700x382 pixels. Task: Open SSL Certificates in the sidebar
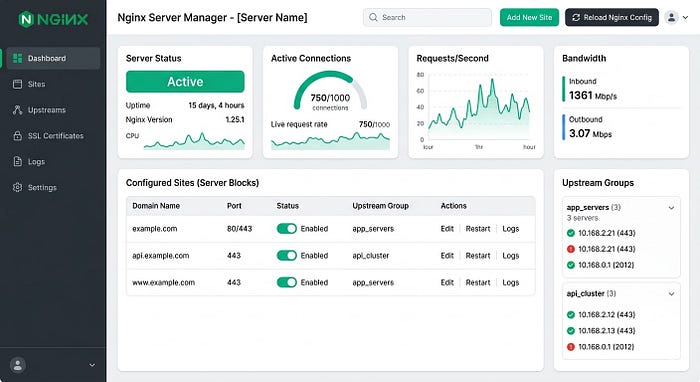pos(53,136)
